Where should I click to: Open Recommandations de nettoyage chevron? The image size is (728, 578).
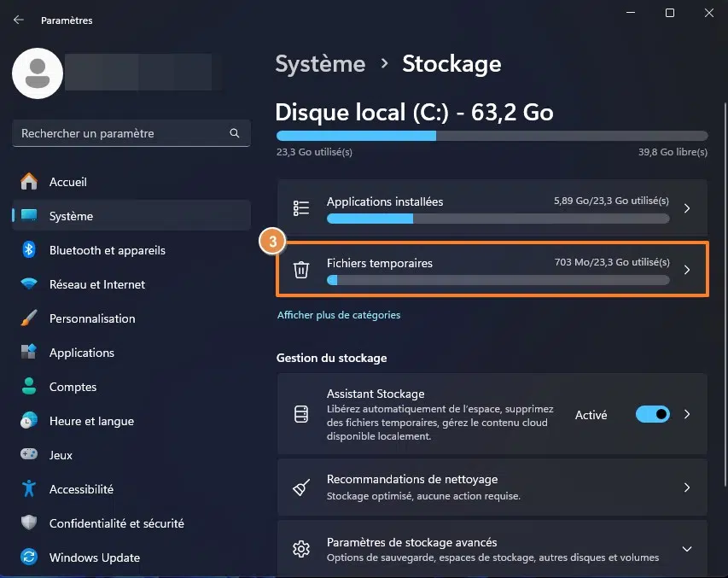click(x=687, y=488)
